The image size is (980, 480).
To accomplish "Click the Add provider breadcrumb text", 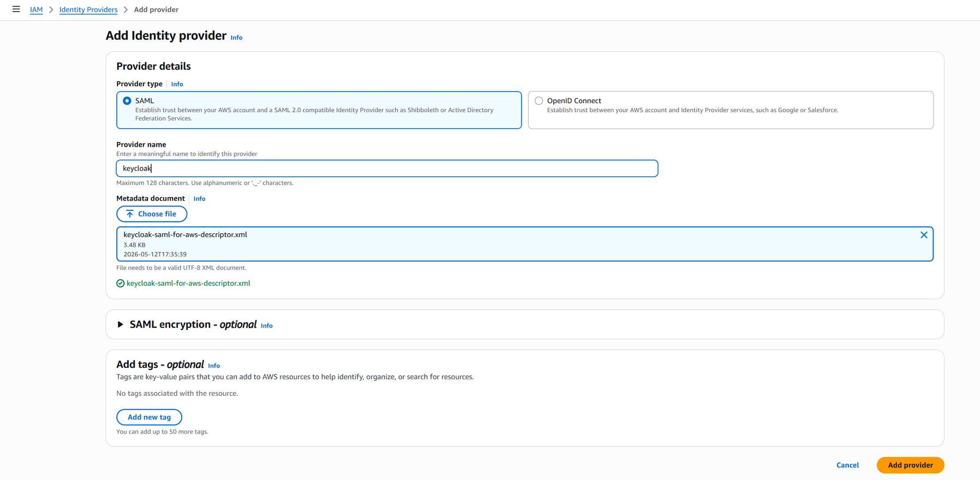I will click(156, 9).
